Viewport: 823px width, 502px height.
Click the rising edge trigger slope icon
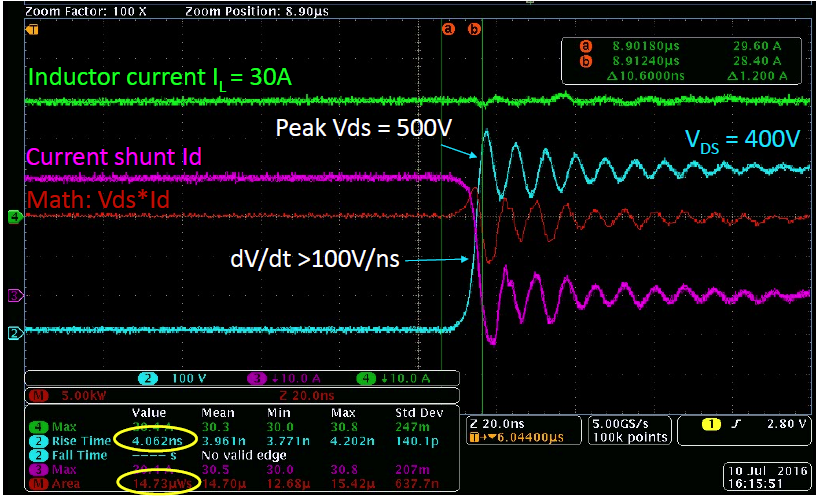pos(736,424)
